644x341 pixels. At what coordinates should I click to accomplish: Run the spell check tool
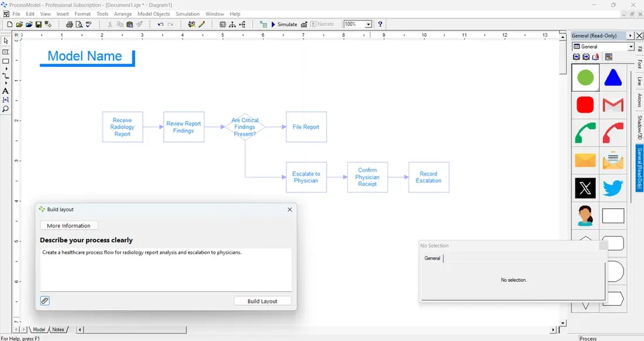point(89,24)
